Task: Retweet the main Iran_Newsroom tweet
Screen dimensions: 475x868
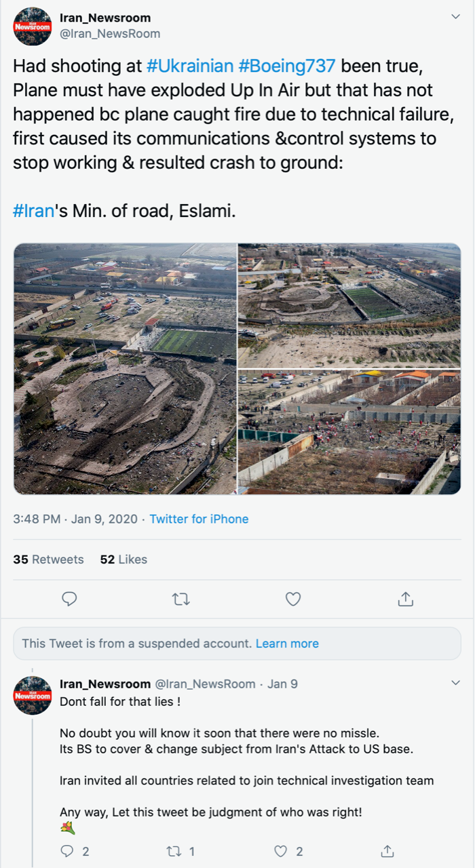Action: point(181,599)
